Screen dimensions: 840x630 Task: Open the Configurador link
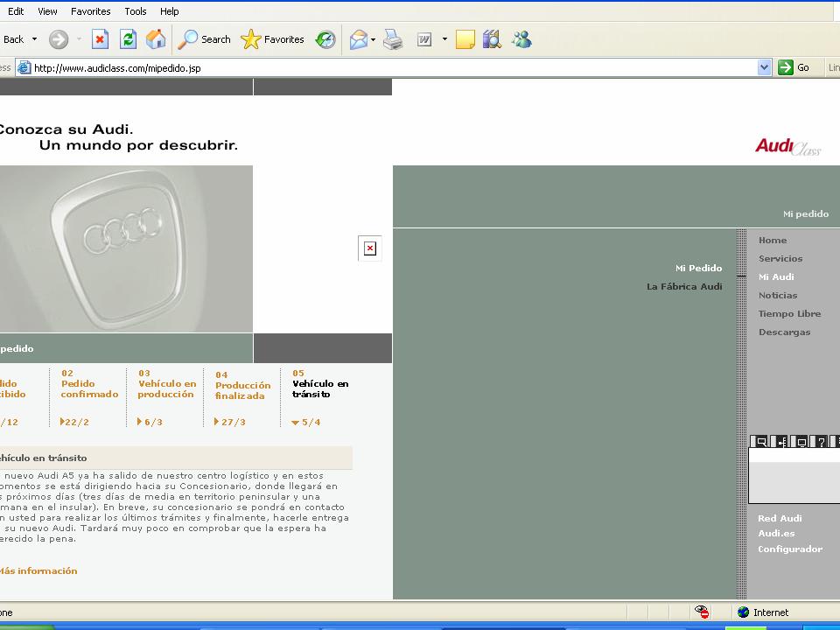(x=789, y=549)
